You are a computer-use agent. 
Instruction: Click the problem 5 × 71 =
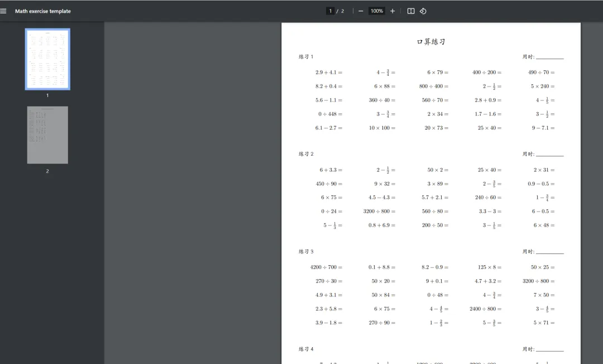[x=544, y=323]
